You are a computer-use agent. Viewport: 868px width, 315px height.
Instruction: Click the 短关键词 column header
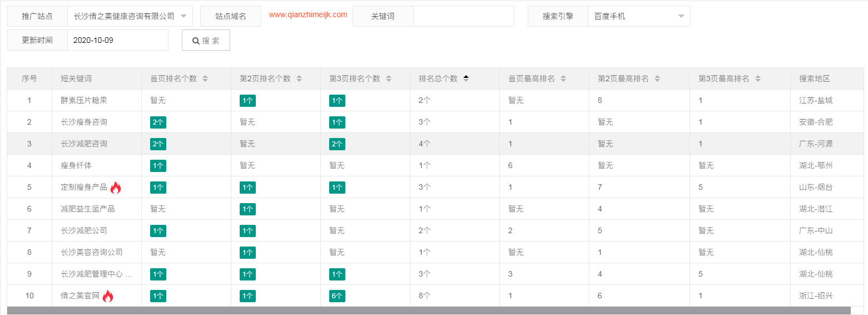76,79
